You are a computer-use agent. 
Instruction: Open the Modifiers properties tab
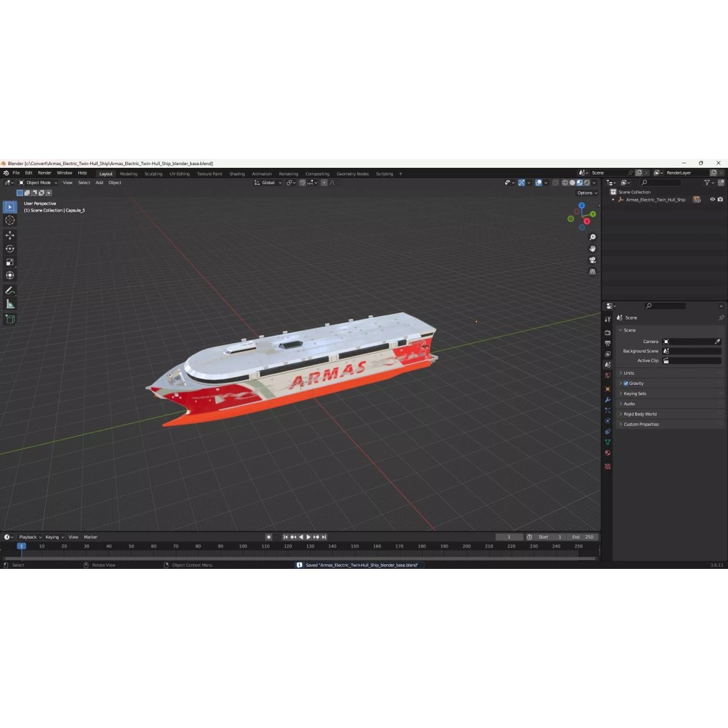coord(607,400)
